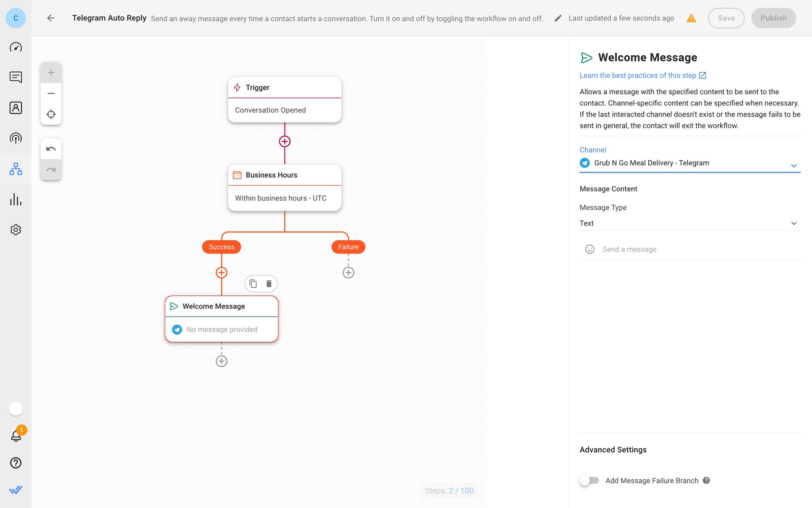The image size is (812, 508).
Task: Click the Business Hours node icon
Action: (x=238, y=174)
